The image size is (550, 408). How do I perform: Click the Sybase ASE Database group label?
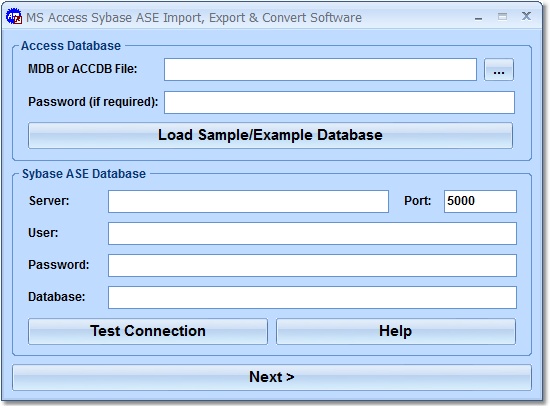click(x=84, y=174)
